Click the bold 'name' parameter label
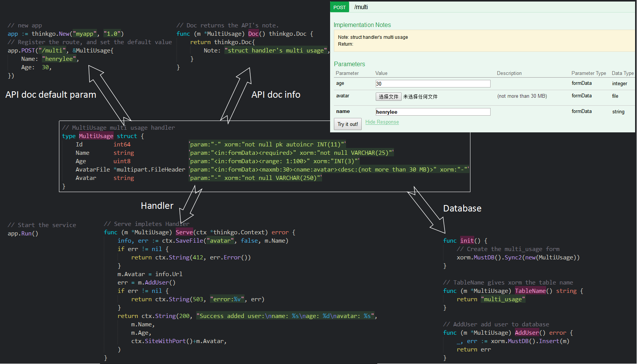The image size is (637, 364). (343, 111)
